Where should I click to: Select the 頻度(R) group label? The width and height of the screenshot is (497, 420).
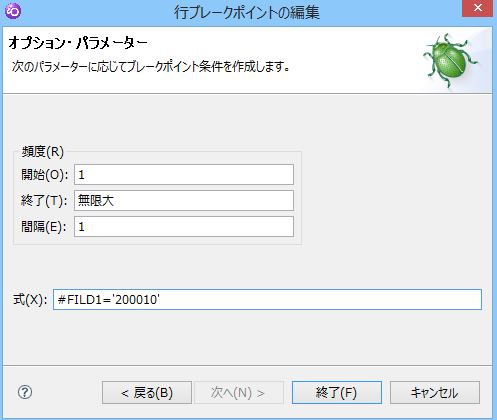tap(43, 152)
